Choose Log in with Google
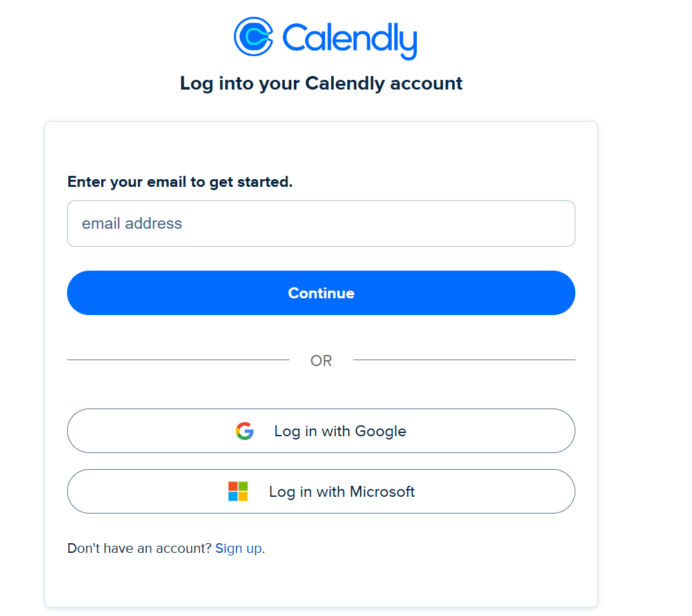 coord(321,431)
